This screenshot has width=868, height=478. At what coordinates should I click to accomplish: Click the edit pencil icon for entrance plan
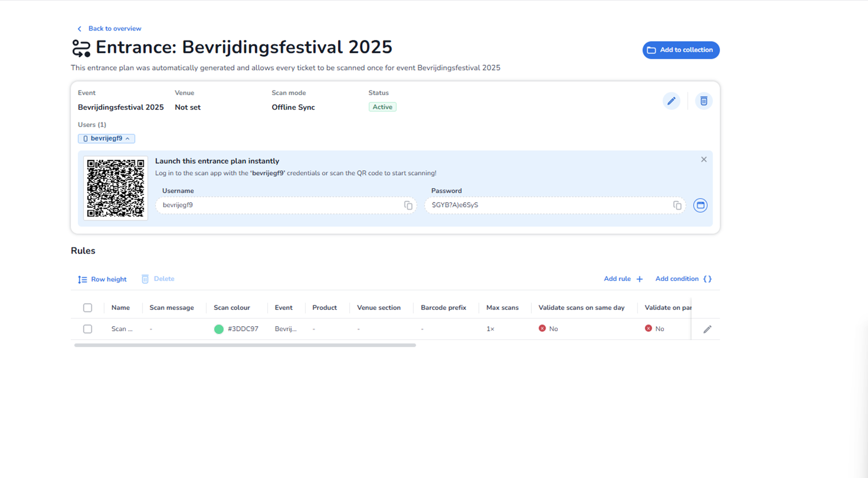(x=671, y=101)
